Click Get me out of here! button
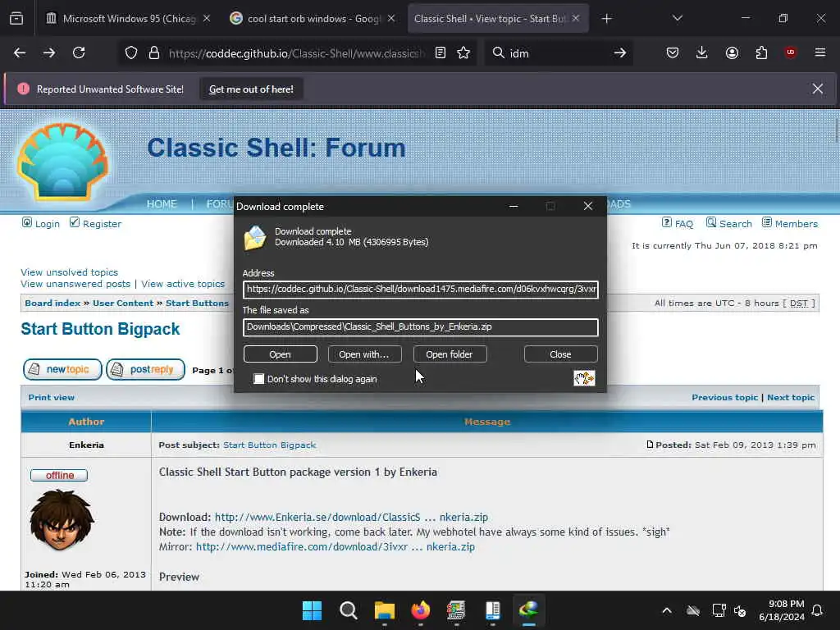Image resolution: width=840 pixels, height=630 pixels. point(251,89)
